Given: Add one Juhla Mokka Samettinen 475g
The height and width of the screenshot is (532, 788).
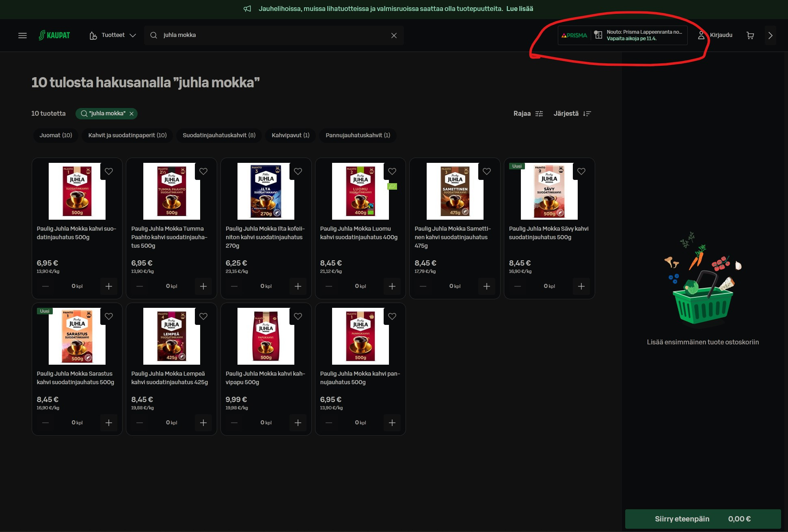Looking at the screenshot, I should click(x=487, y=286).
